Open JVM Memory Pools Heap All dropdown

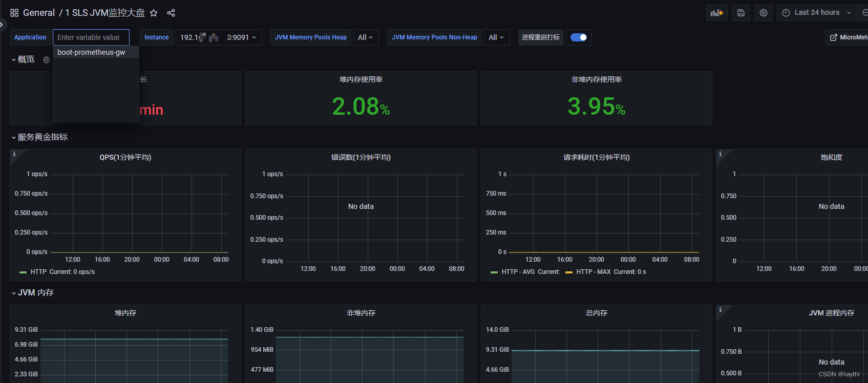coord(365,37)
